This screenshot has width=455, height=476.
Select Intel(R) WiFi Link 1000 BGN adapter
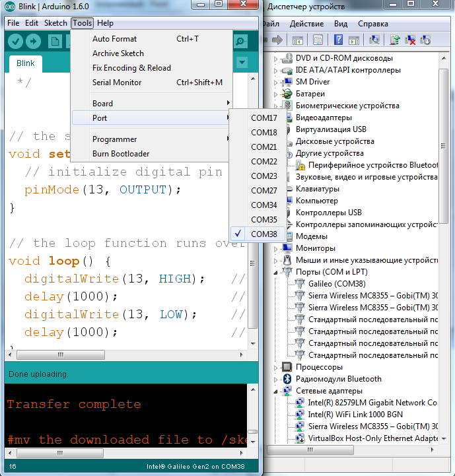(355, 415)
